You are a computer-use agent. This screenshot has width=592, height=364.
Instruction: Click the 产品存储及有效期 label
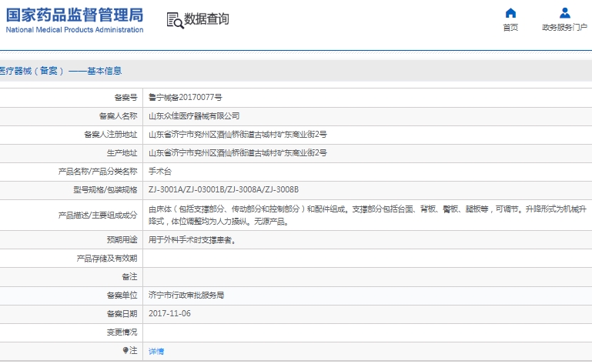click(107, 259)
